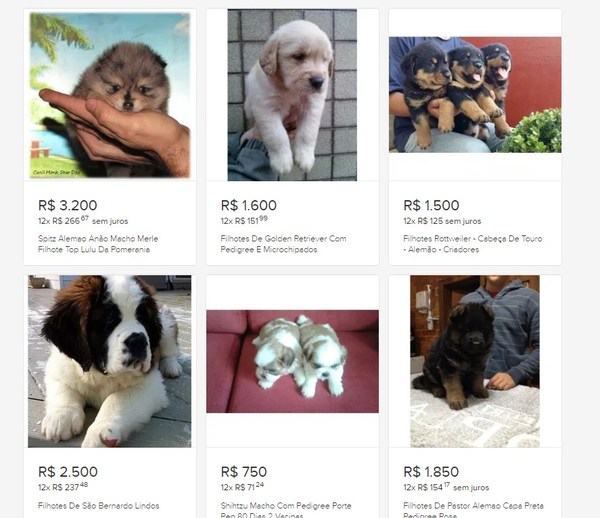This screenshot has height=518, width=600.
Task: Click the '12x R$ 266 sem juros' installment text
Action: 83,221
